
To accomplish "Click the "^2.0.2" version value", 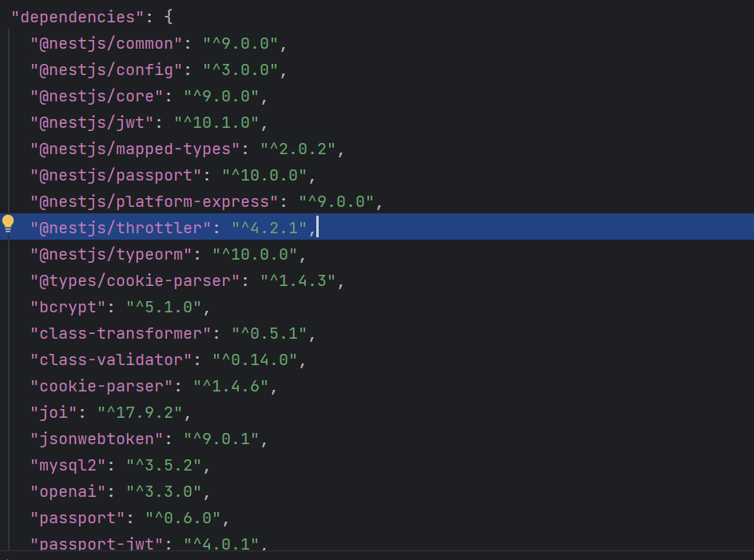I will 298,149.
